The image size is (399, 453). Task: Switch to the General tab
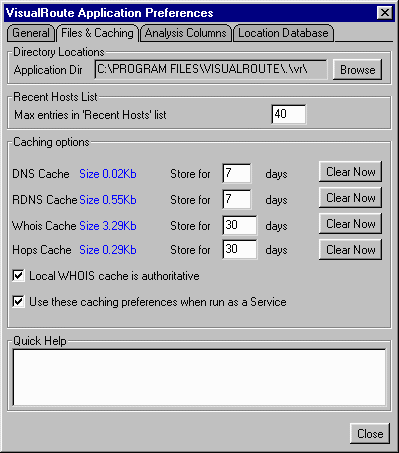31,33
